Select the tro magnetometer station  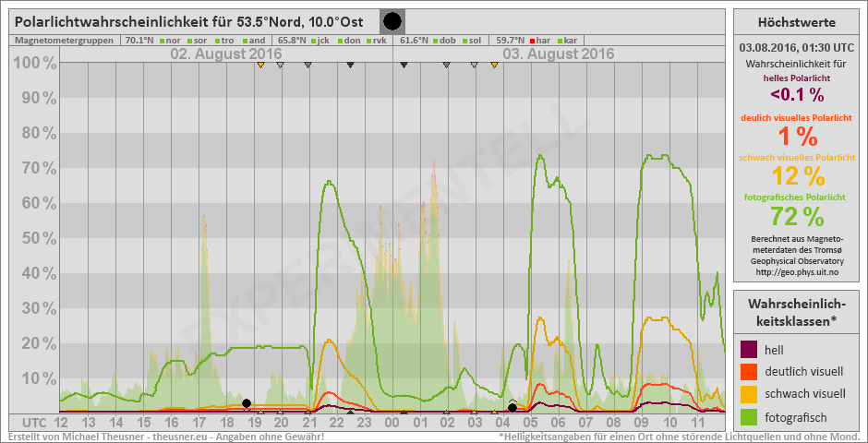pos(225,41)
